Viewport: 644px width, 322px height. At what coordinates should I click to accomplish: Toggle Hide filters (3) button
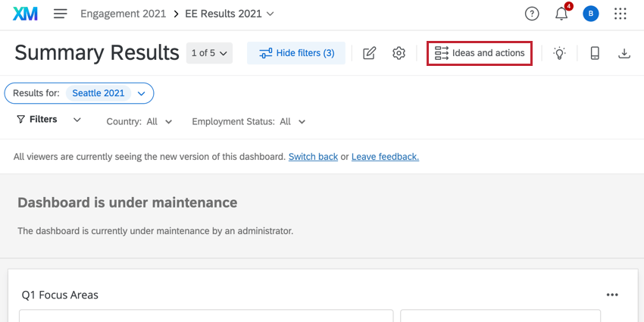pos(296,53)
